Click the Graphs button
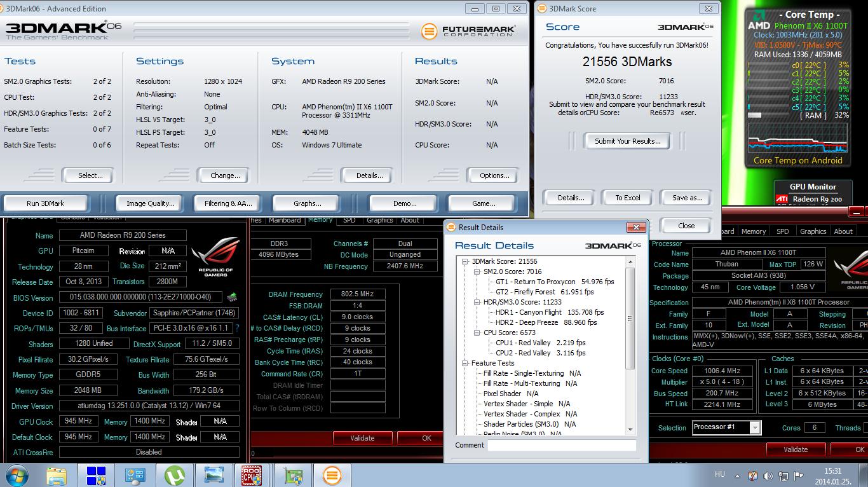 click(x=307, y=203)
